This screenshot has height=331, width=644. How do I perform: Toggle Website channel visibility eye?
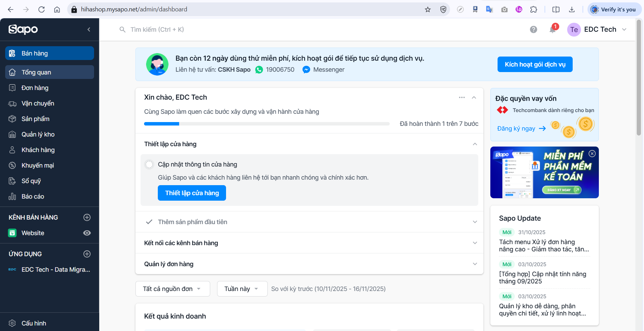pos(87,233)
